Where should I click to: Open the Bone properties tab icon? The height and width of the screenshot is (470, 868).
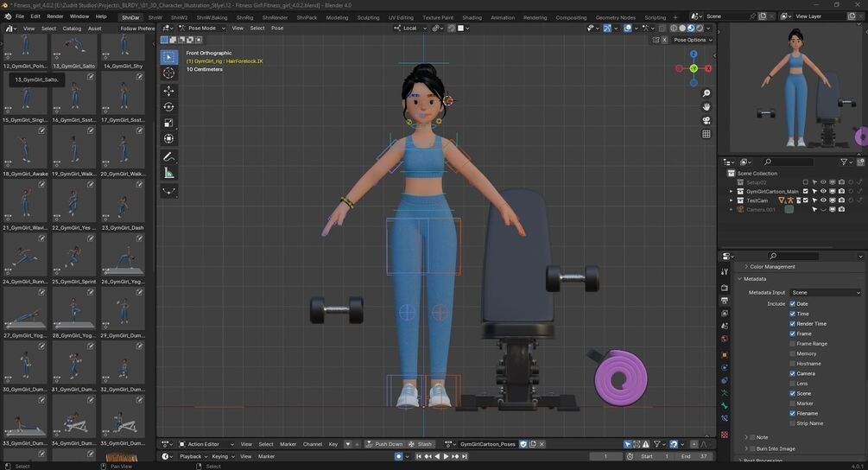click(x=725, y=406)
